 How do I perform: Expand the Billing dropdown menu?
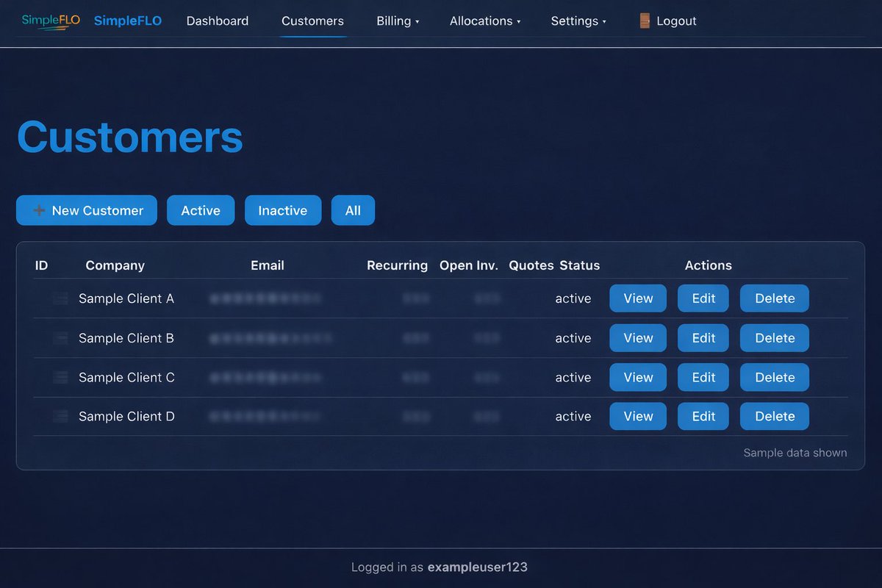(x=398, y=21)
